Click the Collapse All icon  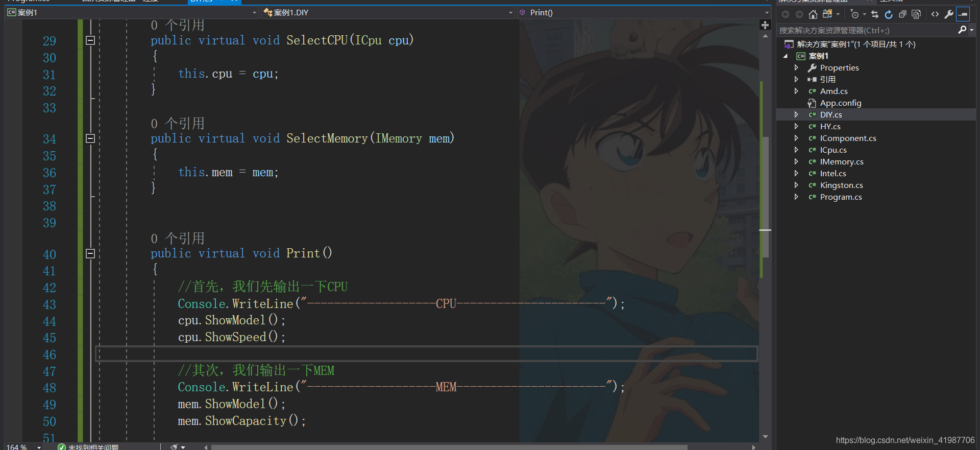(x=902, y=14)
